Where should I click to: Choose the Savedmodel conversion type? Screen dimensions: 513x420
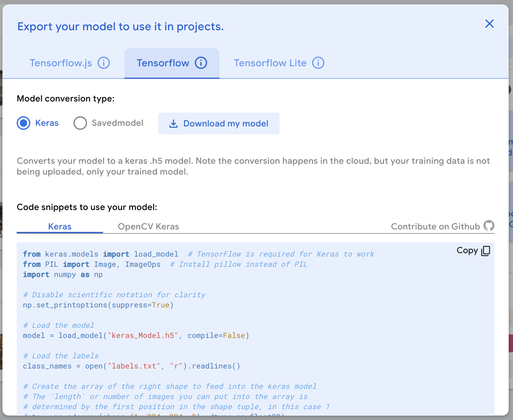pyautogui.click(x=80, y=123)
